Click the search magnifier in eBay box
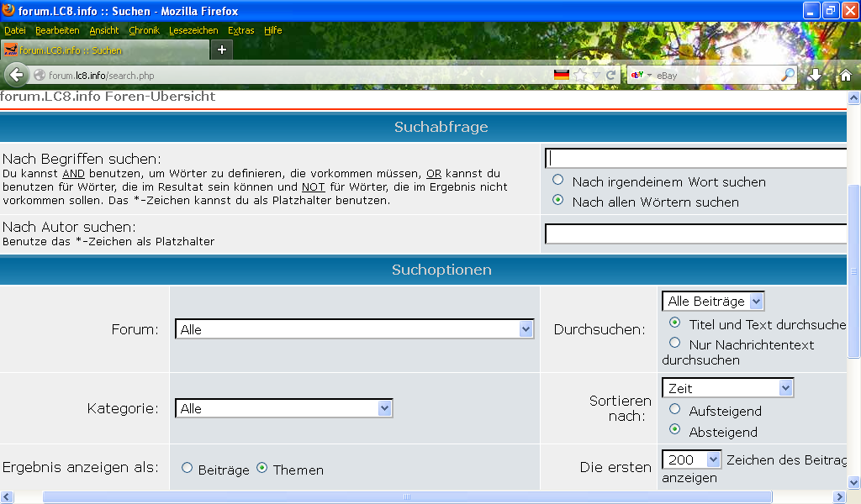The height and width of the screenshot is (504, 861). (x=787, y=75)
